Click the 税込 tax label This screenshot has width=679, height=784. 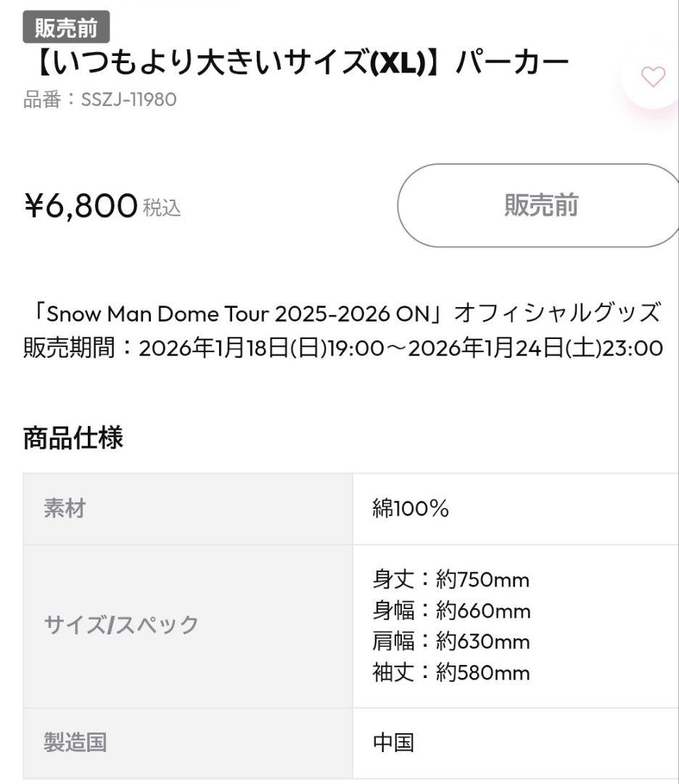162,209
